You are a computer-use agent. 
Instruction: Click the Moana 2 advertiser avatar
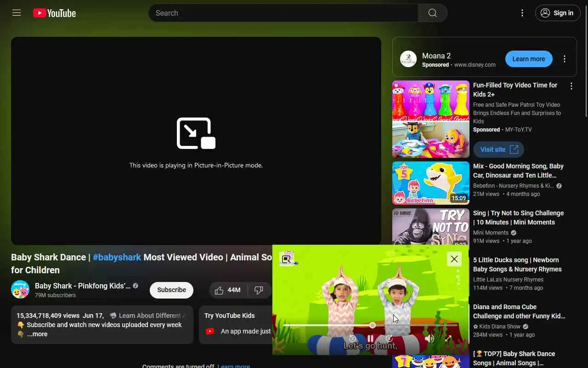coord(408,59)
